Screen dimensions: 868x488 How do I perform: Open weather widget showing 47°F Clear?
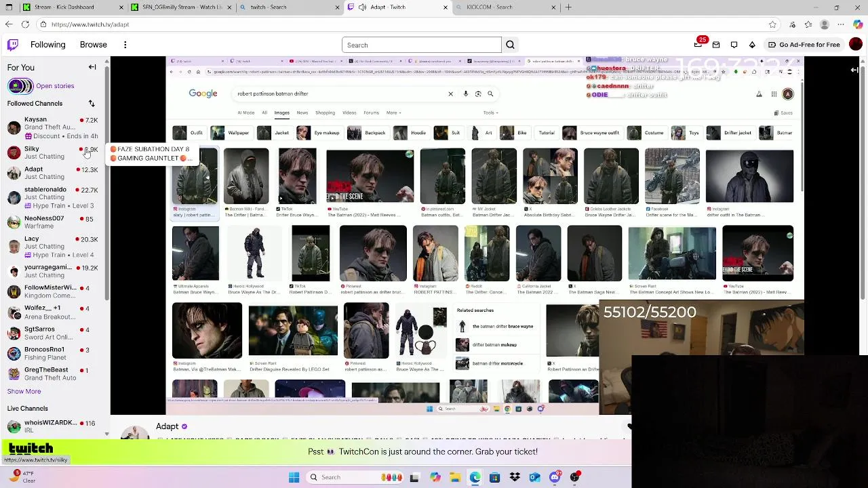[22, 477]
